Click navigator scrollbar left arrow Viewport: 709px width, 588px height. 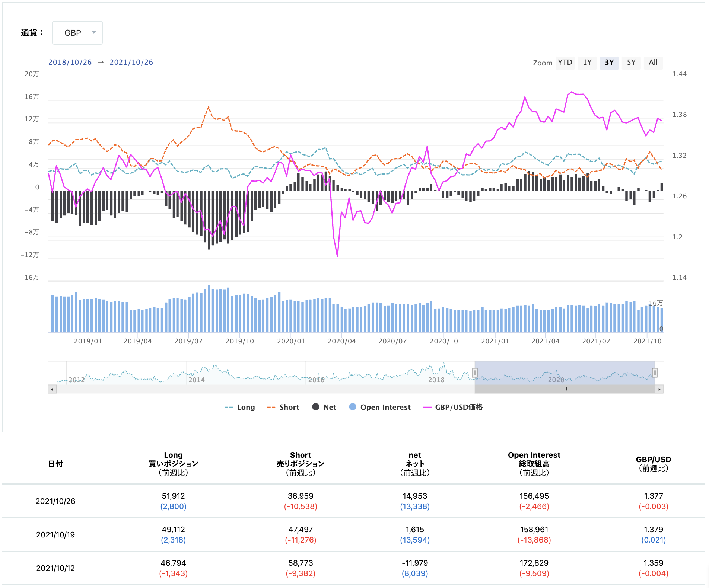(x=52, y=389)
